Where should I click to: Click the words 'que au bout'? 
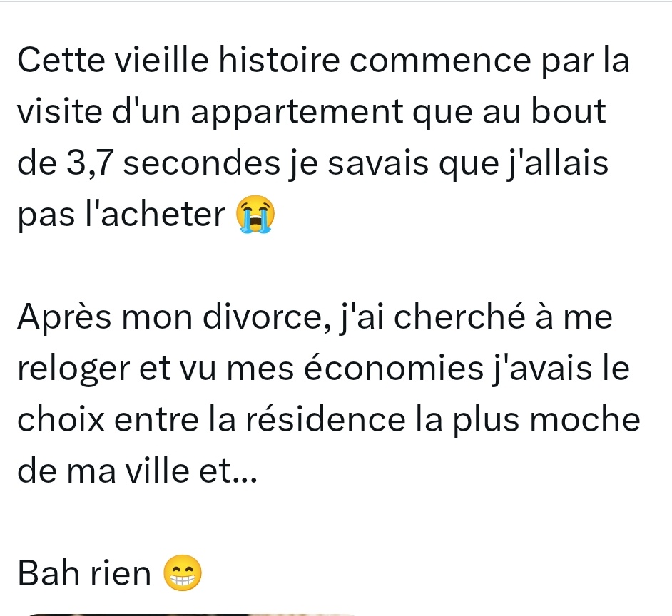[x=509, y=112]
